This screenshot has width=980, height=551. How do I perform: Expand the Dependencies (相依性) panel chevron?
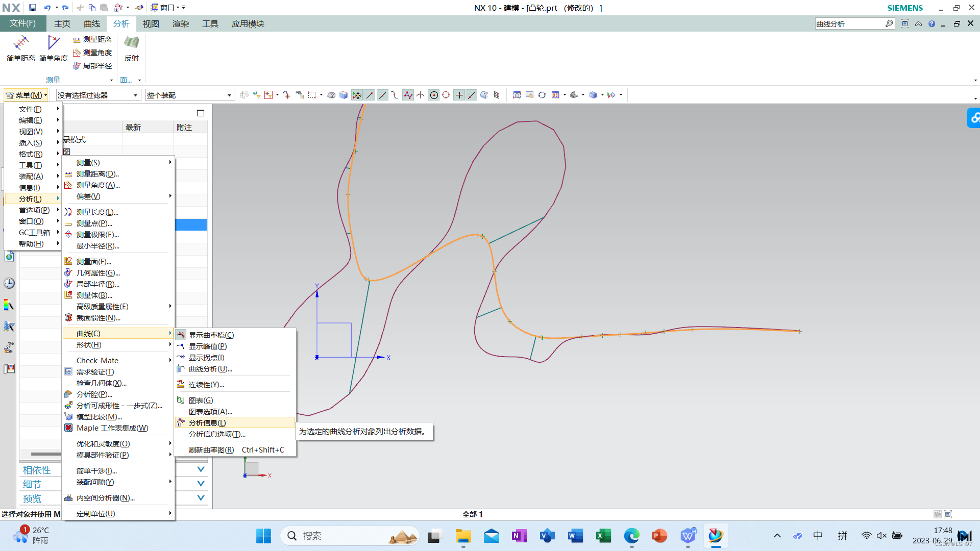[201, 469]
